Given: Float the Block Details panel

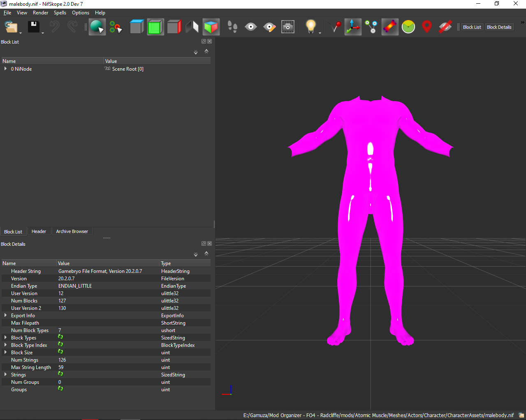Looking at the screenshot, I should [204, 244].
